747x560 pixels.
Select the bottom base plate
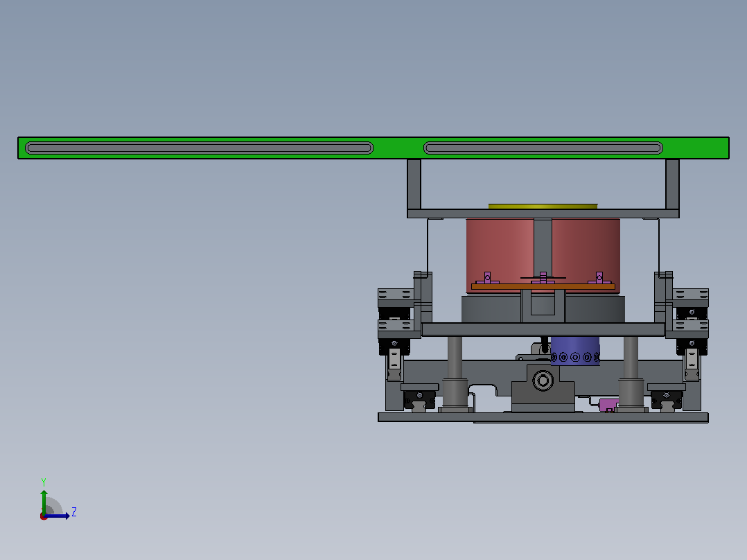543,417
